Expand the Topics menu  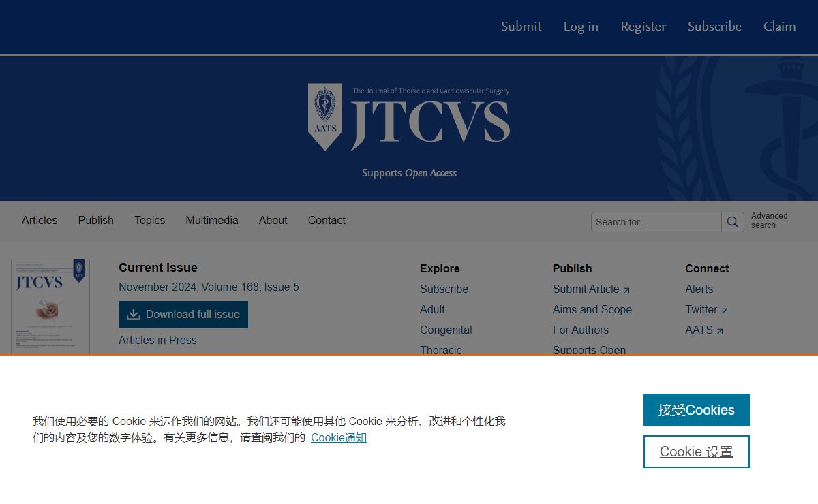click(149, 221)
